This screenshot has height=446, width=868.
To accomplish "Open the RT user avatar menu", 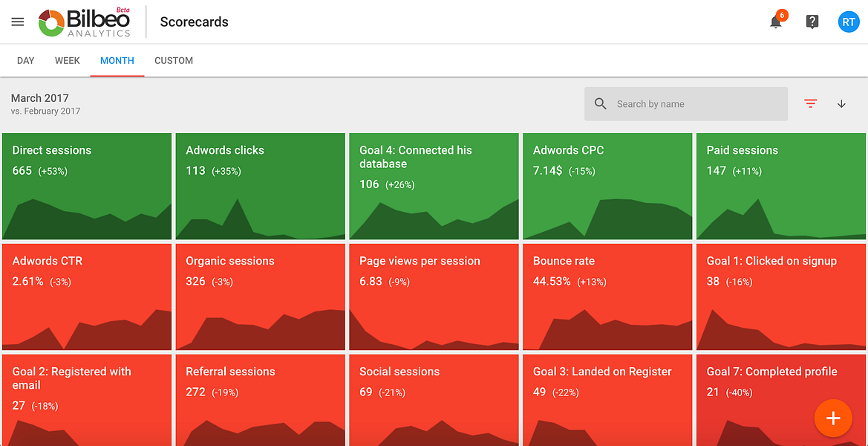I will pyautogui.click(x=849, y=22).
